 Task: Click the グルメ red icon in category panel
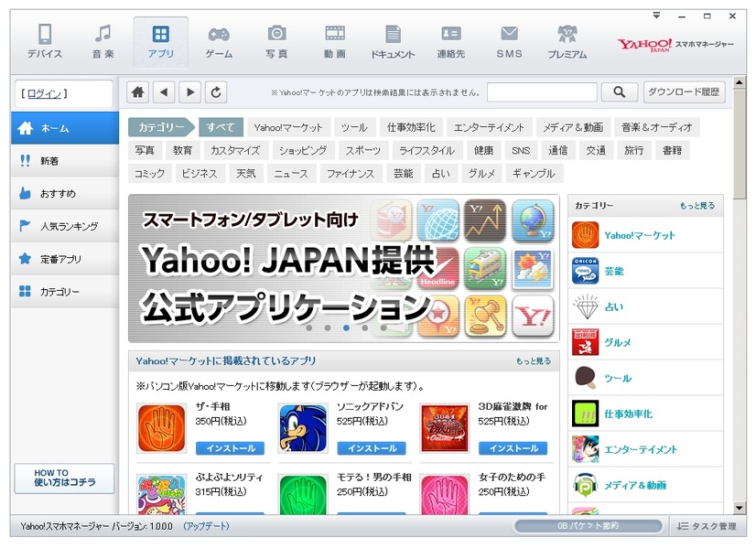586,342
